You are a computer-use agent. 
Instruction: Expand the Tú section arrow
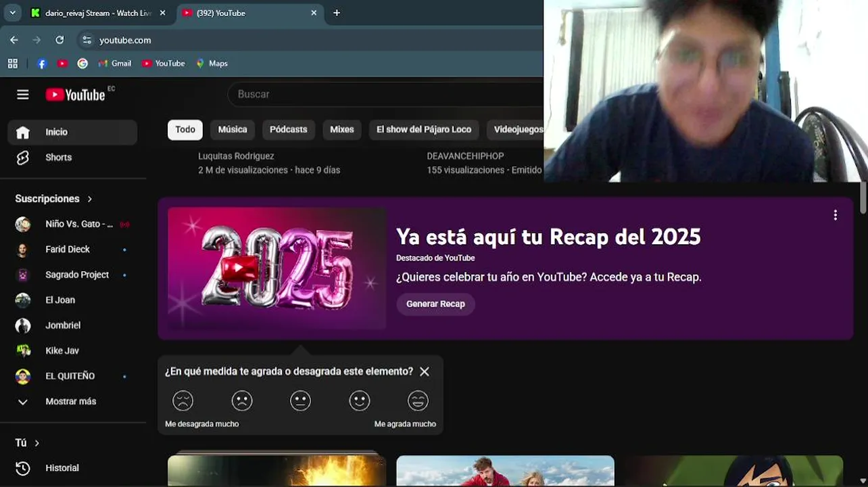pyautogui.click(x=37, y=443)
